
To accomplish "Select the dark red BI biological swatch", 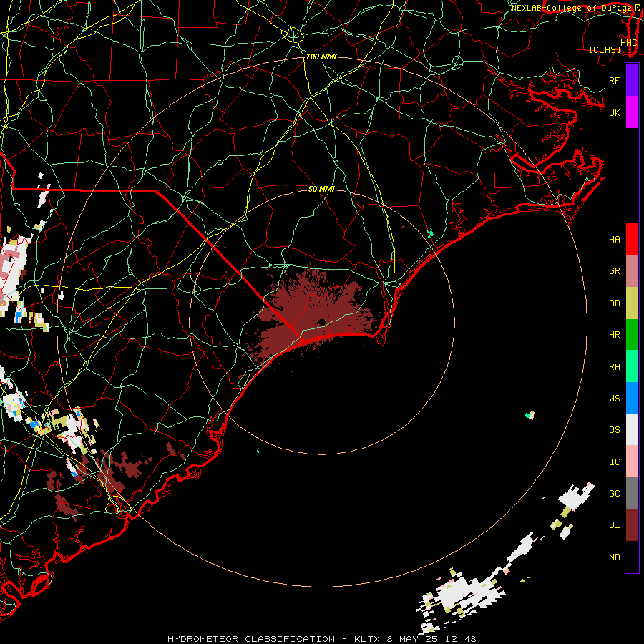I will [x=632, y=525].
